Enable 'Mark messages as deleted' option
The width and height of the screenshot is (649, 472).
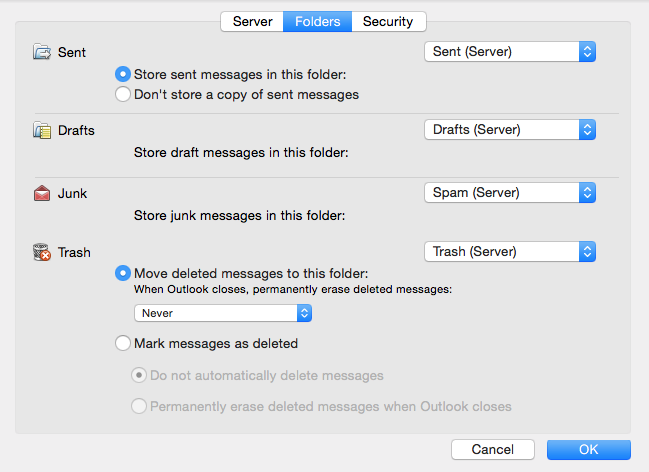tap(123, 343)
